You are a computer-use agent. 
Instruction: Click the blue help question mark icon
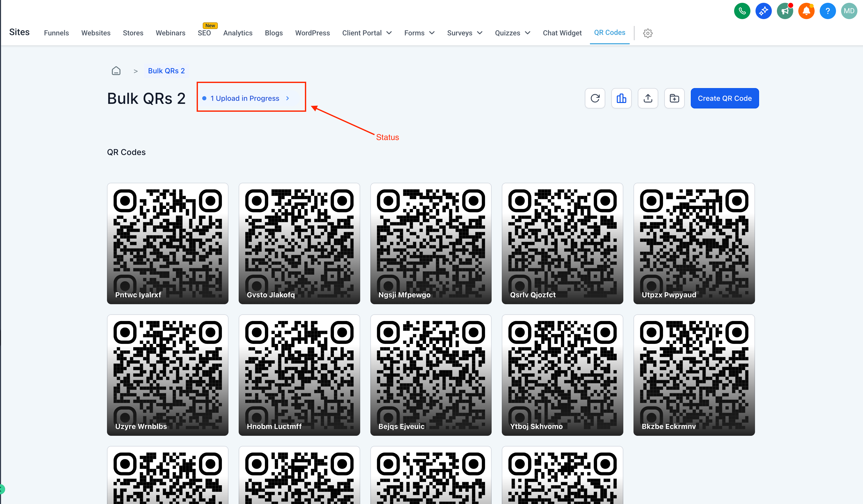click(827, 11)
